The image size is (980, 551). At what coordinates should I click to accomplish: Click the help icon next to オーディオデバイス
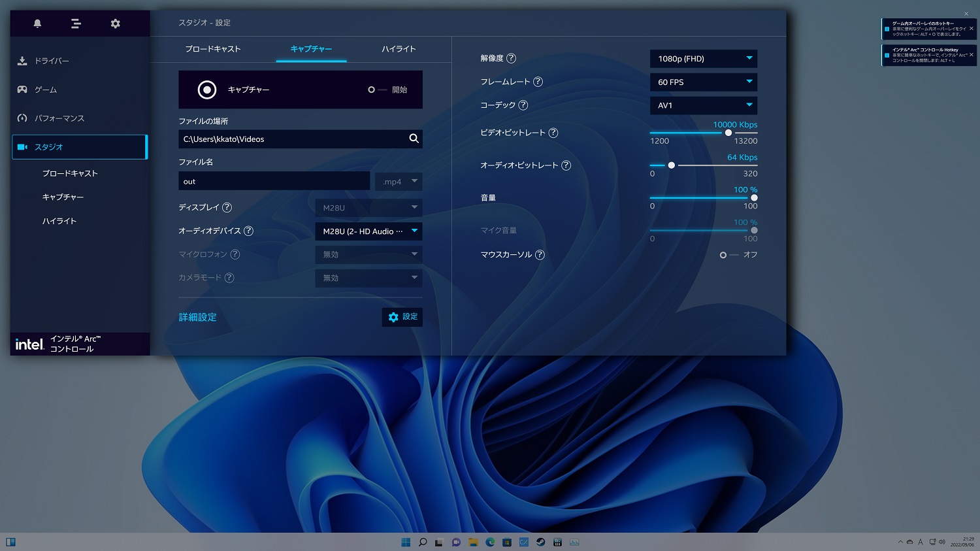coord(248,231)
